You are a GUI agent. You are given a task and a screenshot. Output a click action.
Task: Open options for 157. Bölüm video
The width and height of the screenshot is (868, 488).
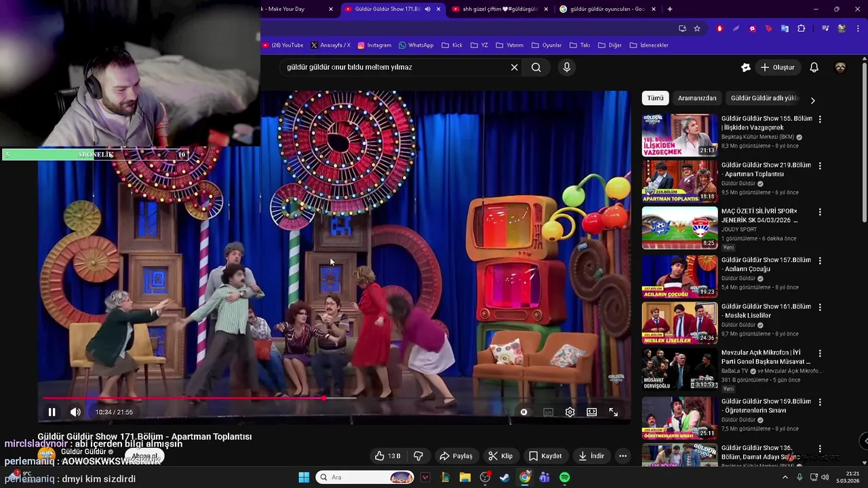(820, 260)
